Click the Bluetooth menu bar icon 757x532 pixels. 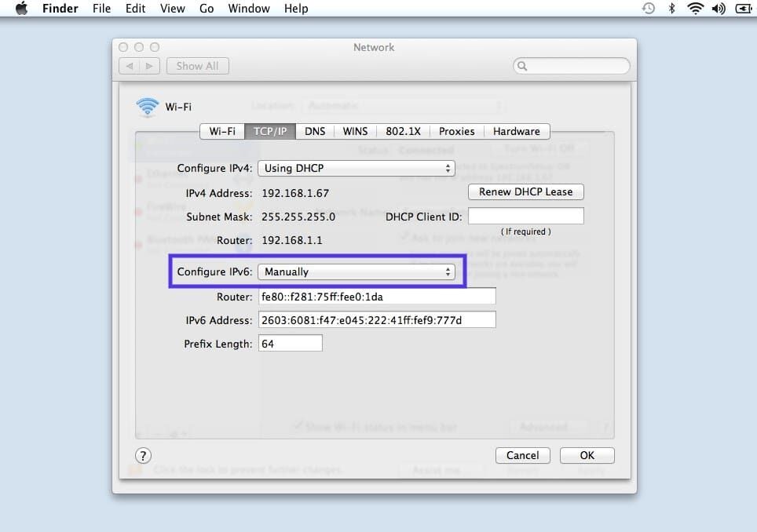671,9
